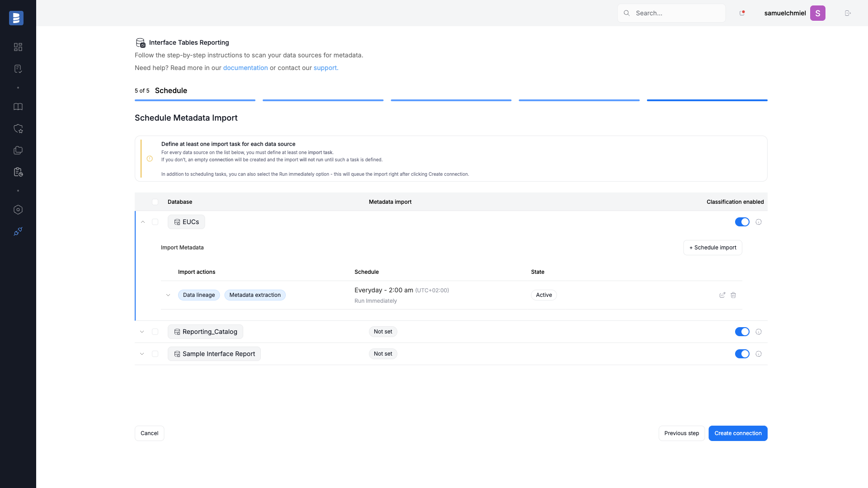Show classification info for Reporting_Catalog
This screenshot has width=868, height=488.
(x=759, y=332)
